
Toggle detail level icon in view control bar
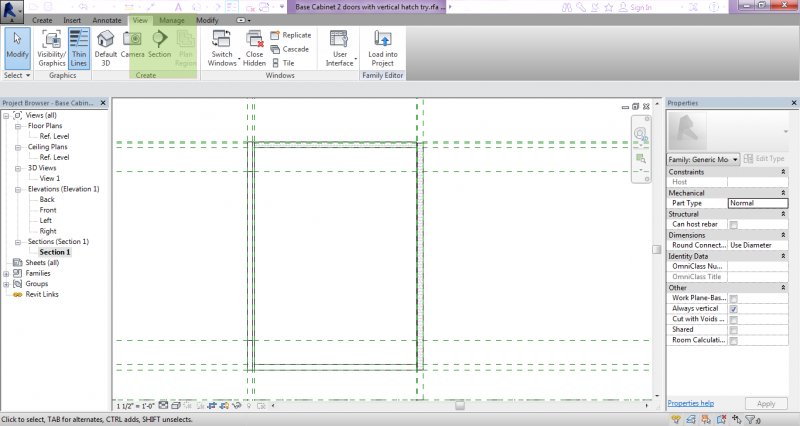pyautogui.click(x=163, y=406)
